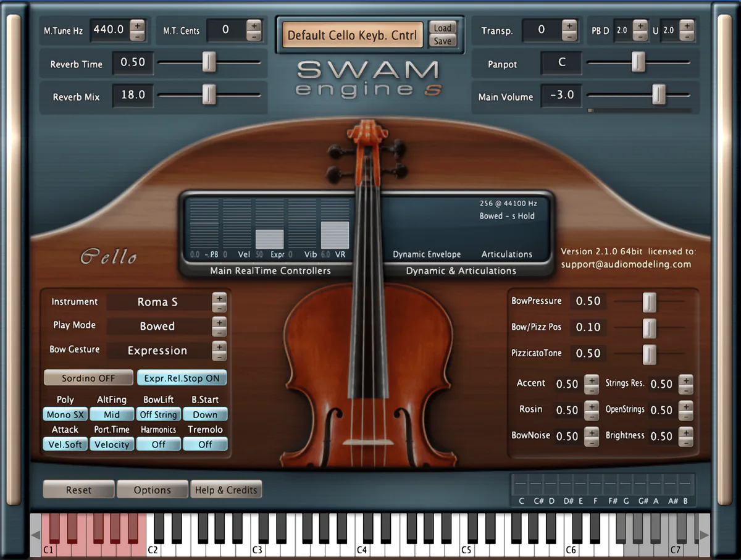Decrease M.Tune Hz with minus button
This screenshot has width=741, height=560.
[x=138, y=36]
